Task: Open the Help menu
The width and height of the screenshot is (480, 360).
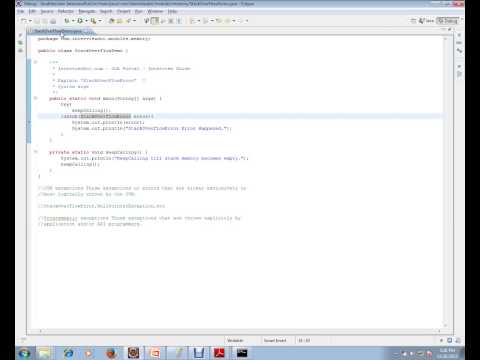Action: [172, 11]
